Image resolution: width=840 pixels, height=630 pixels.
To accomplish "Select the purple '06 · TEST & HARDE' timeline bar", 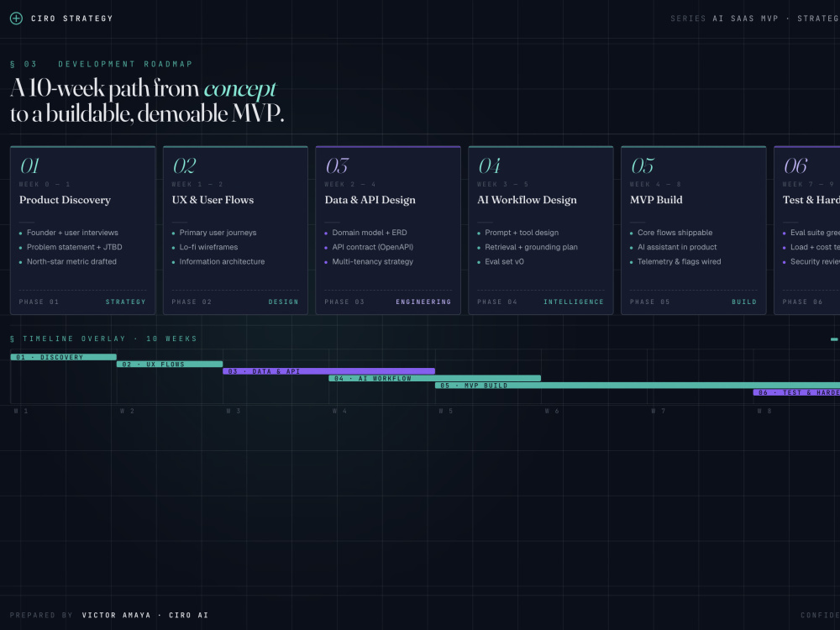I will [x=796, y=392].
